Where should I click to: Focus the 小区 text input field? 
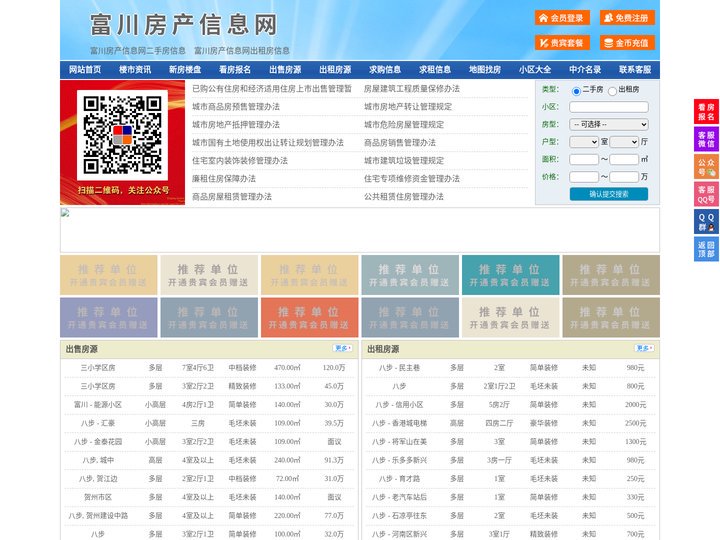pyautogui.click(x=609, y=107)
